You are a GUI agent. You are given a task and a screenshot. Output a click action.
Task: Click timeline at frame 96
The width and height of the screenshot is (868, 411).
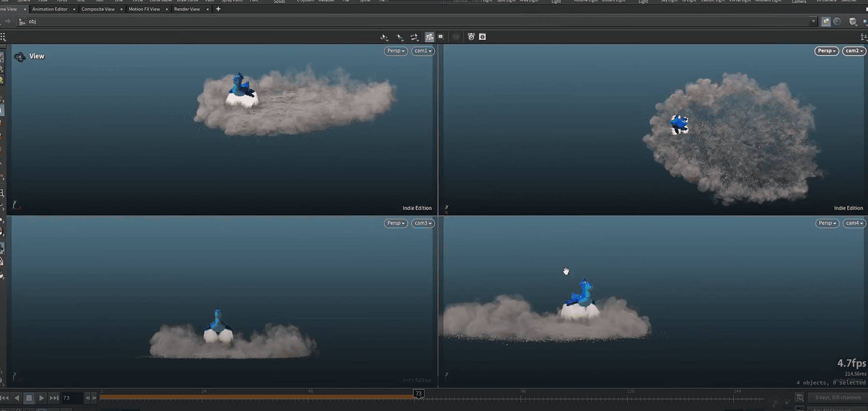pyautogui.click(x=521, y=397)
